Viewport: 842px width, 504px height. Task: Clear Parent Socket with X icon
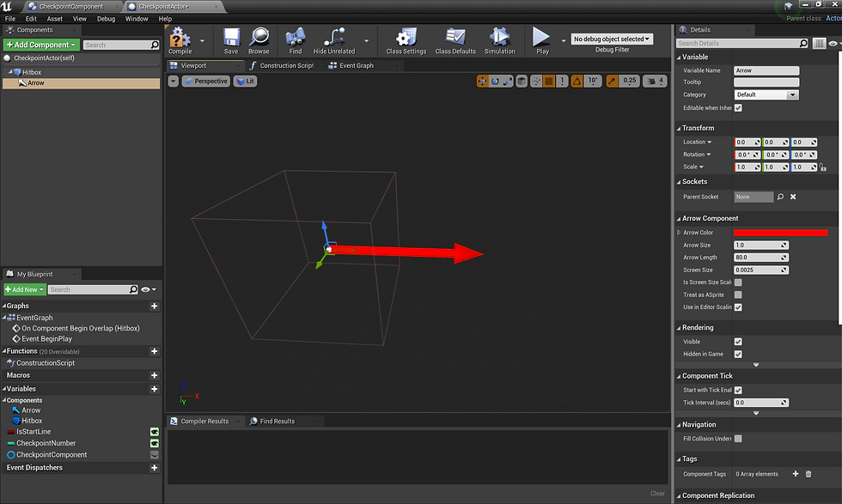point(793,197)
